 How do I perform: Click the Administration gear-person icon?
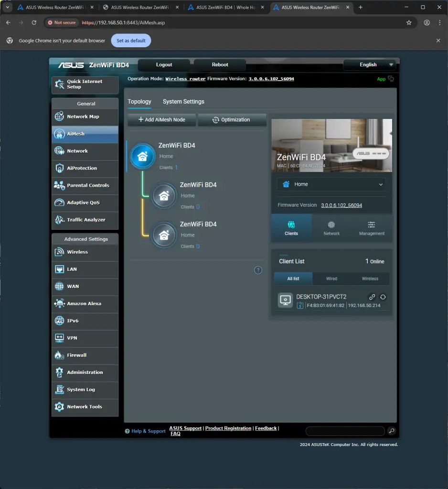point(59,372)
